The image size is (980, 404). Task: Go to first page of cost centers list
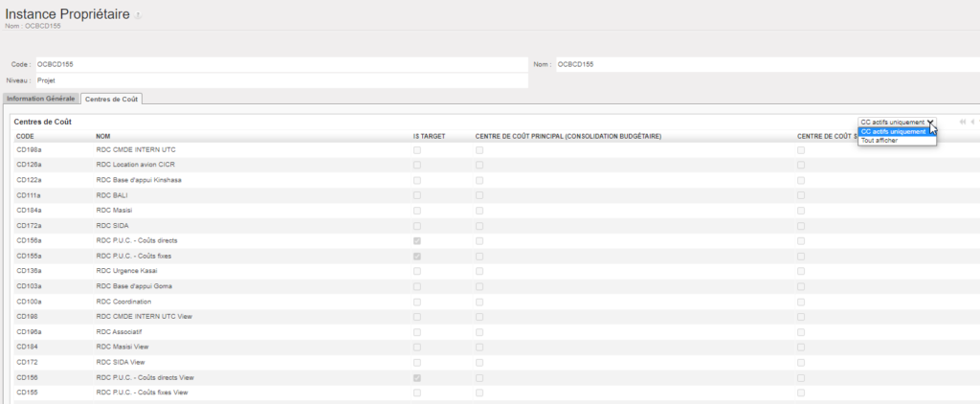pos(963,122)
